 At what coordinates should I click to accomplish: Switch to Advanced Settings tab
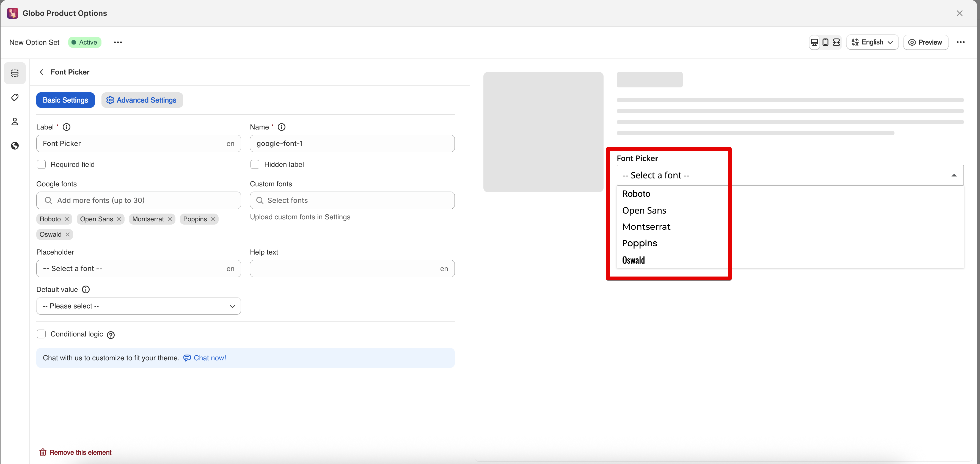(142, 100)
